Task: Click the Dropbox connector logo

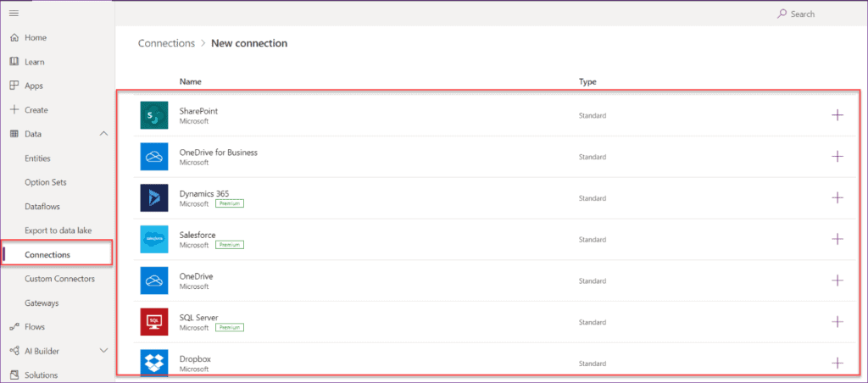Action: [154, 363]
